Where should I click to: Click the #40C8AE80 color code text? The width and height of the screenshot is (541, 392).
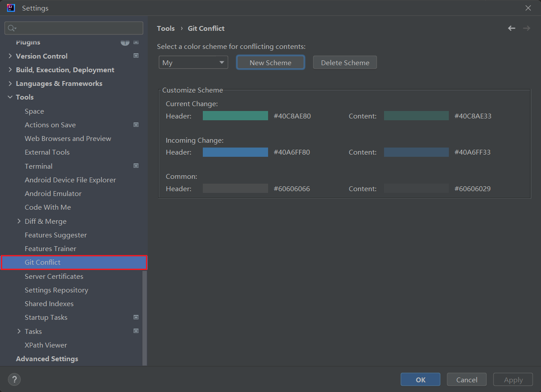[x=292, y=116]
